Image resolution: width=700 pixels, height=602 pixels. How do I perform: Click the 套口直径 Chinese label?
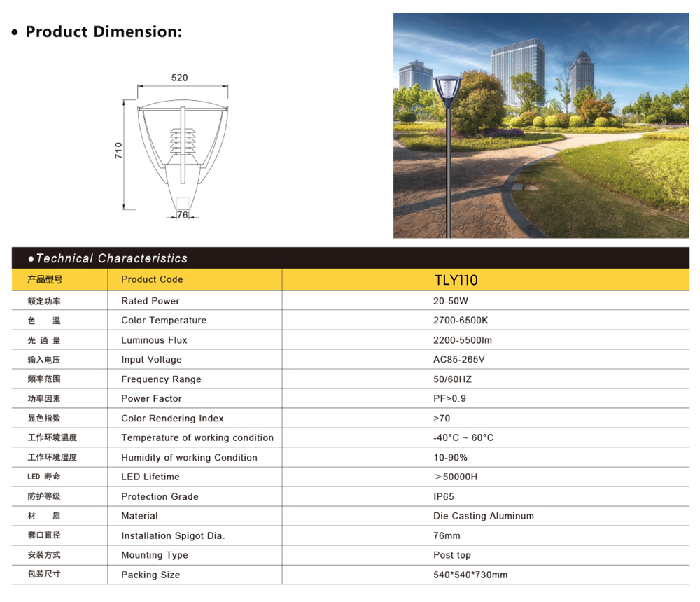(x=43, y=535)
